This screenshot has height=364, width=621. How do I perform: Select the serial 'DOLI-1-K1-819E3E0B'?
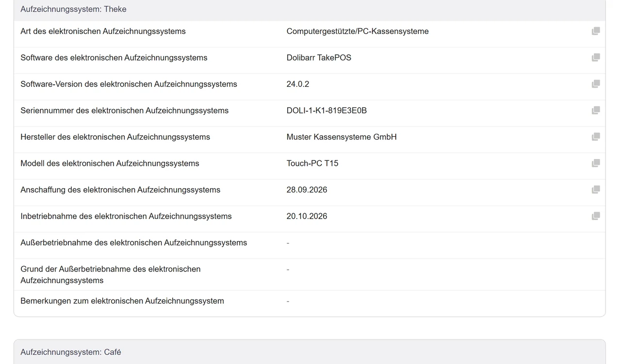(327, 111)
